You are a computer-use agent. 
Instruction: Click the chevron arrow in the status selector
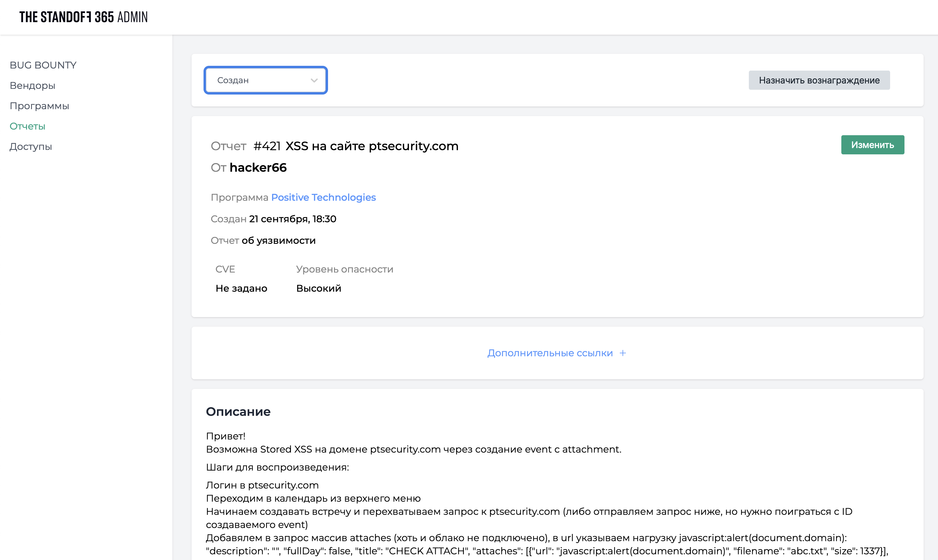[x=314, y=80]
